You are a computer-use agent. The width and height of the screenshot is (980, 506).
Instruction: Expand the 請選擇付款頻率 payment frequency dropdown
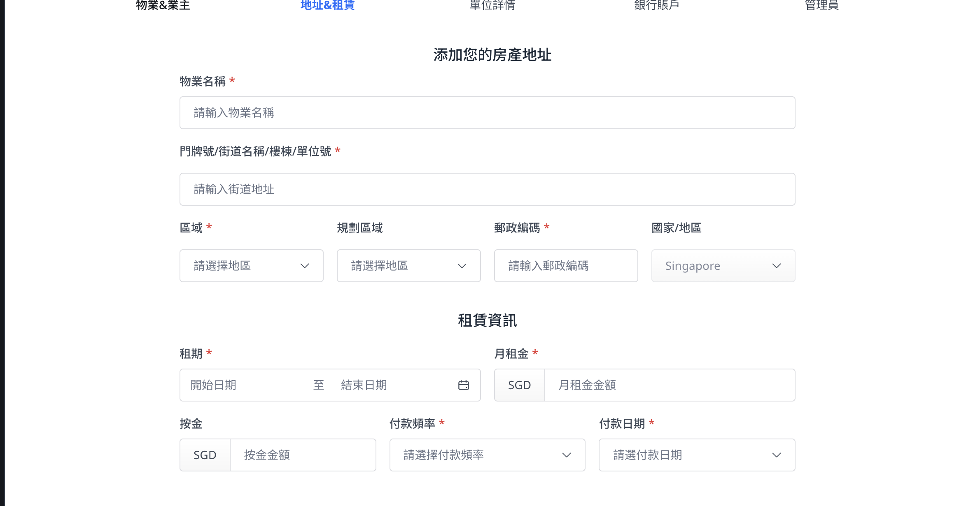(x=487, y=455)
